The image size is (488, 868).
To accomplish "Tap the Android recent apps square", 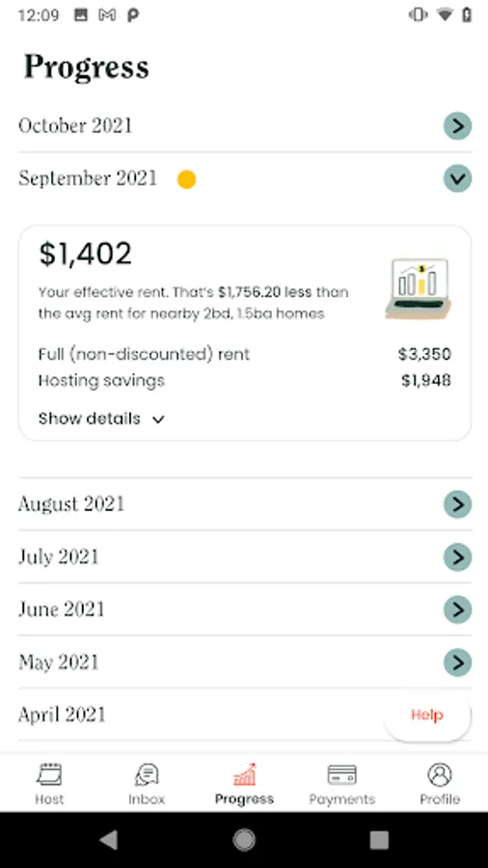I will [x=379, y=840].
